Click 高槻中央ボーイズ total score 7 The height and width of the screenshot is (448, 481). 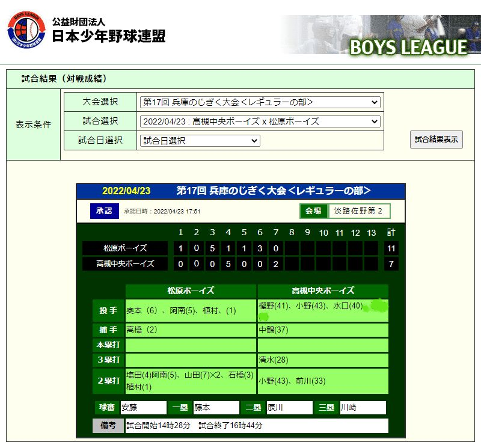[x=391, y=264]
